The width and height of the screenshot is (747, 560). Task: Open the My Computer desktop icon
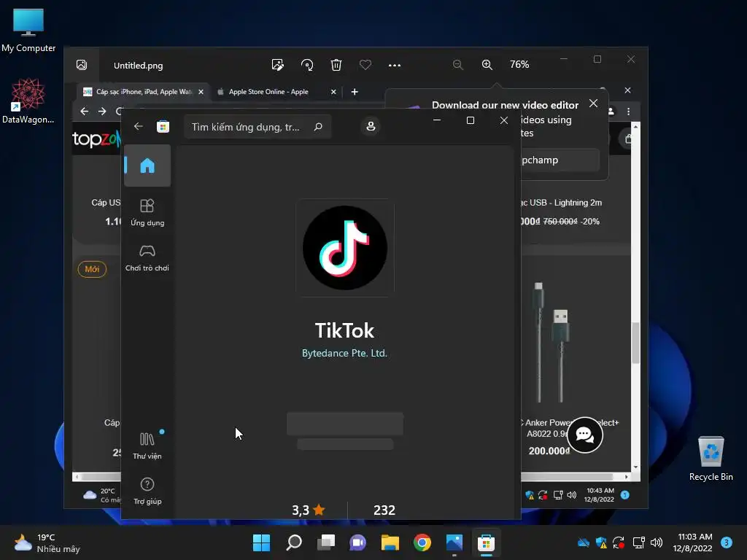coord(28,29)
